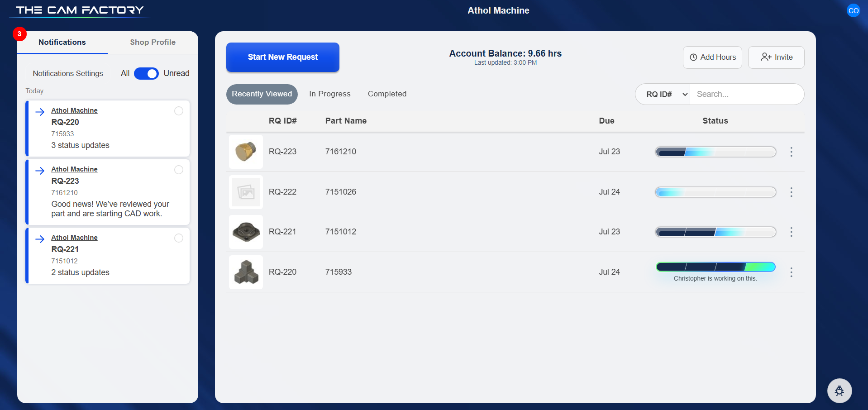Open Notifications Settings
The image size is (868, 410).
click(x=68, y=73)
